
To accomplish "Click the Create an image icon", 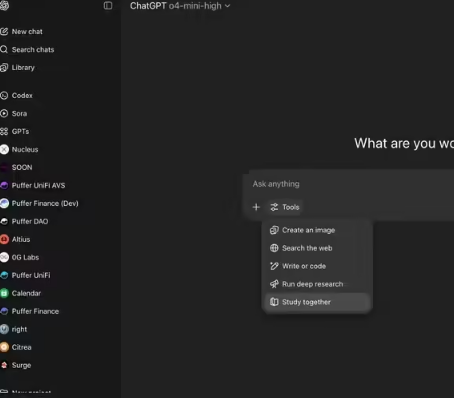I will (x=274, y=230).
